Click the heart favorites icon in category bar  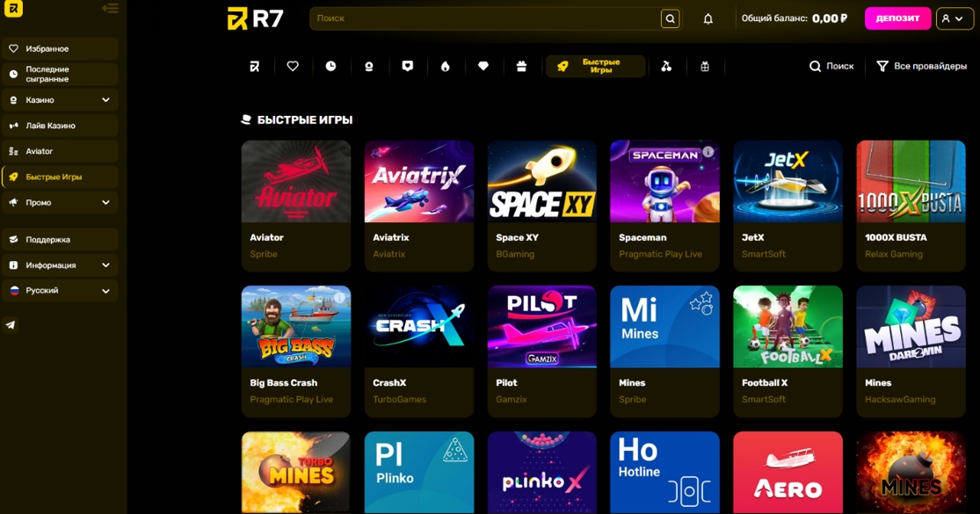(293, 66)
